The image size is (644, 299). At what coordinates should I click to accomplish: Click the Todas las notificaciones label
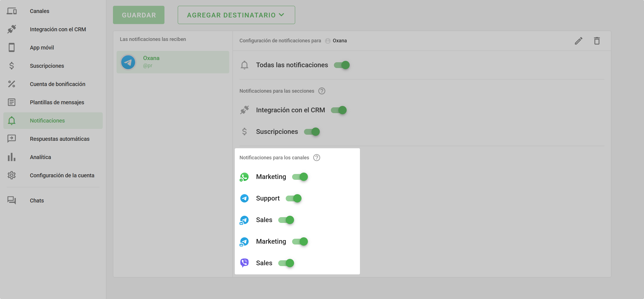pyautogui.click(x=292, y=65)
